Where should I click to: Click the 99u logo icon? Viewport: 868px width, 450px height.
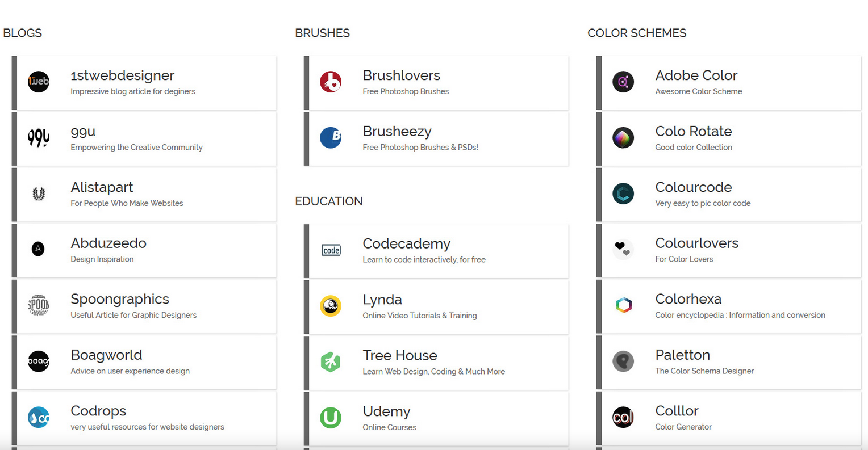(x=39, y=137)
